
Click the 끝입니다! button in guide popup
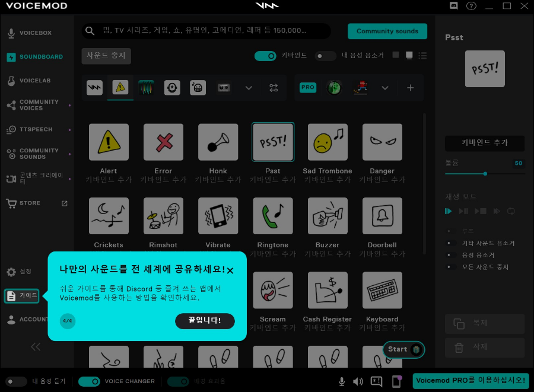point(205,321)
